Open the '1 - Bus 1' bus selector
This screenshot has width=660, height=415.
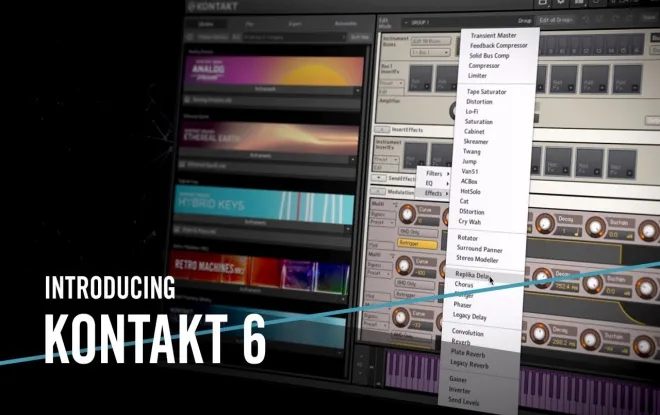(430, 53)
